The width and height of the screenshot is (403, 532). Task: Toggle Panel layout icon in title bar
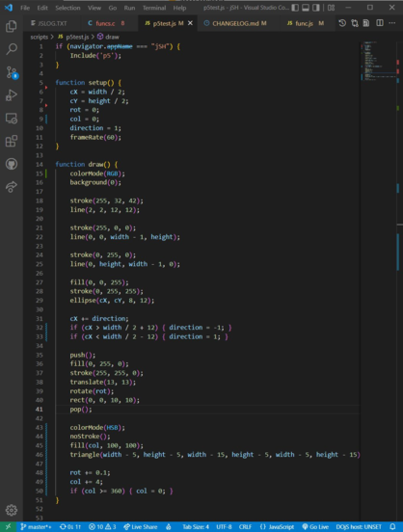click(x=306, y=8)
